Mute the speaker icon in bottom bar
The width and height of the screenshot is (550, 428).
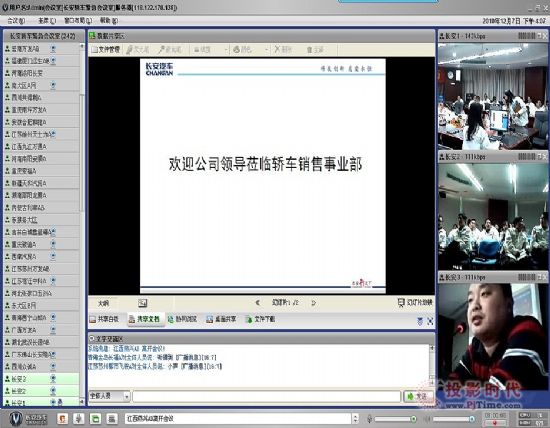pos(427,419)
